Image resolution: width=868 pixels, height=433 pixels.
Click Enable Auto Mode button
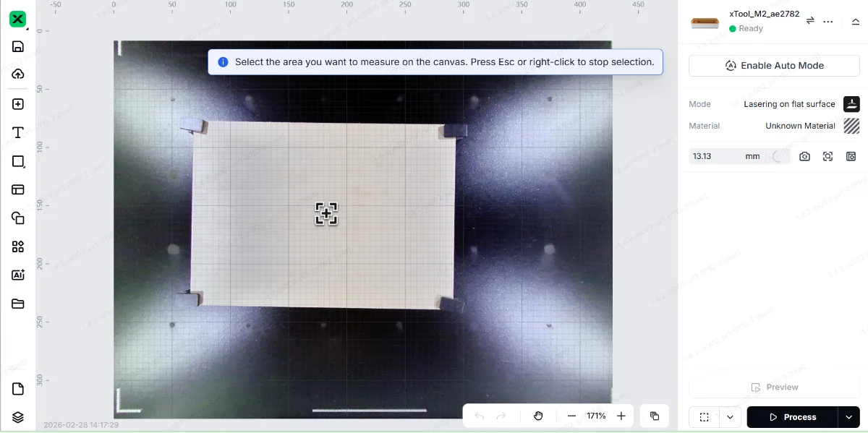pos(774,66)
